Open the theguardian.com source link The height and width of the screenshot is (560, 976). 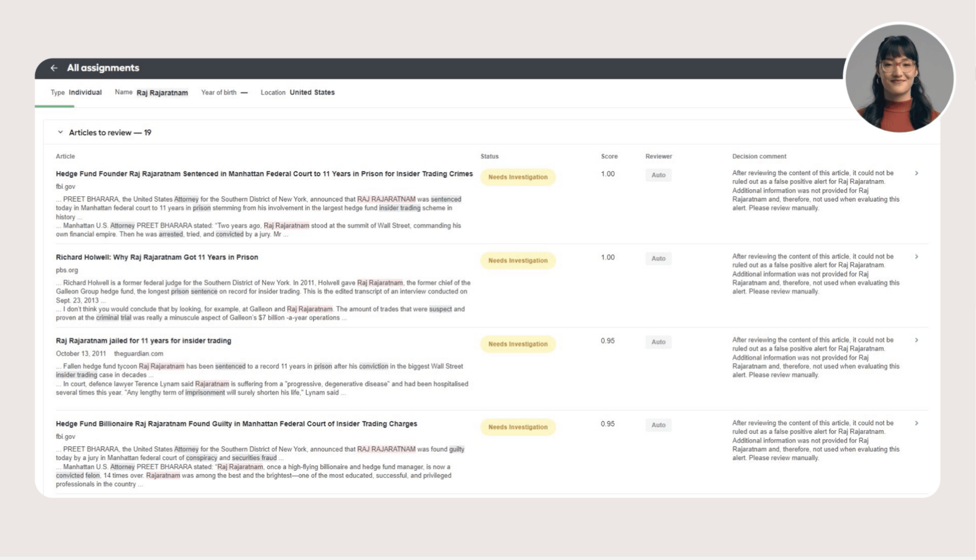(139, 353)
